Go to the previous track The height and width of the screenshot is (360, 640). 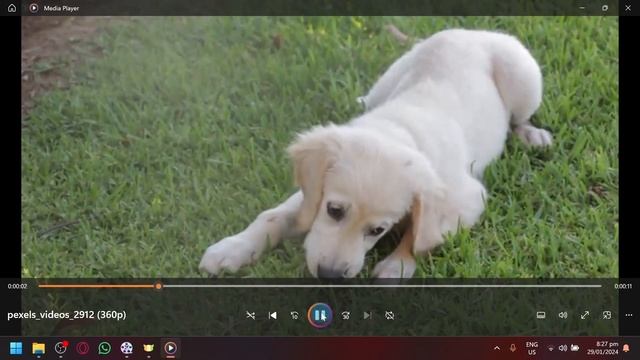tap(273, 315)
